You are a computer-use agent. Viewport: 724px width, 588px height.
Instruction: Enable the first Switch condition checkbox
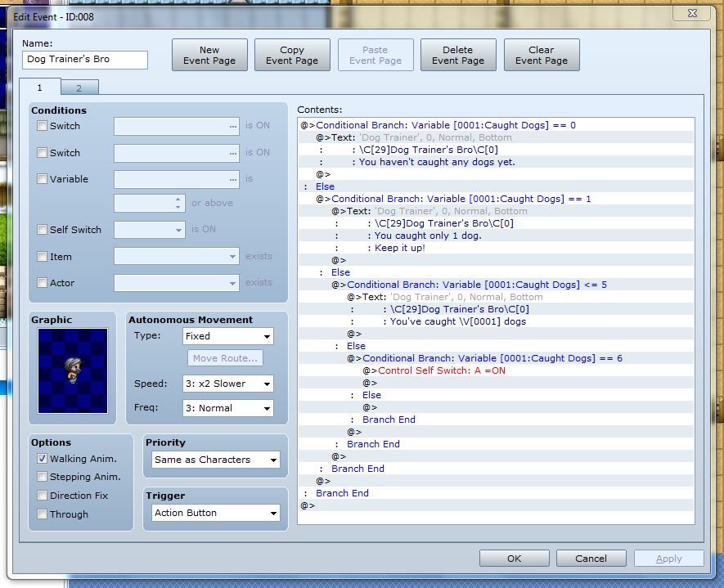coord(43,126)
